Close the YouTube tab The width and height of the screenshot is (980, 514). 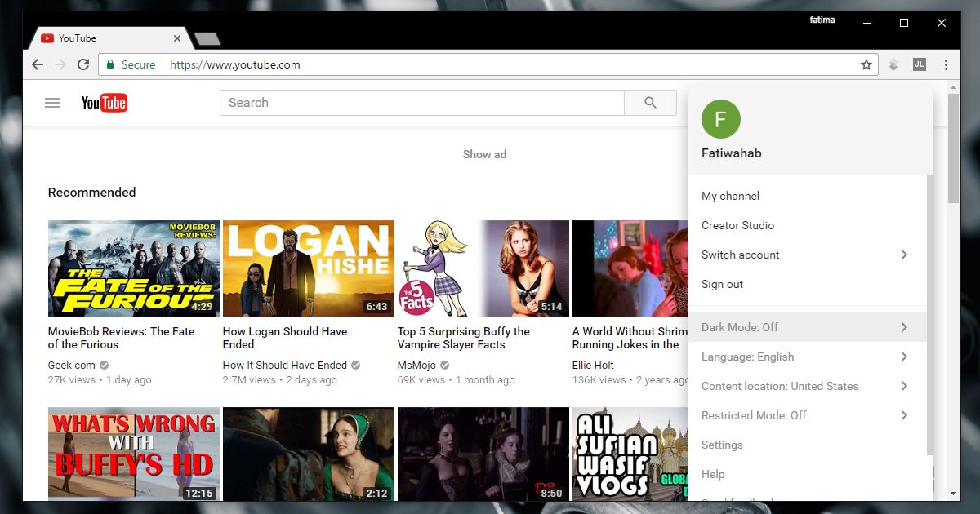177,38
